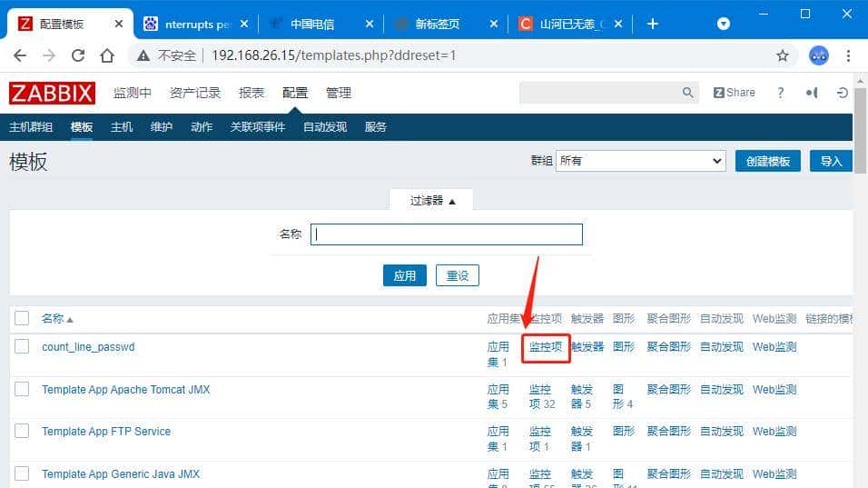
Task: Click the search magnifier icon in Zabbix header
Action: point(687,93)
